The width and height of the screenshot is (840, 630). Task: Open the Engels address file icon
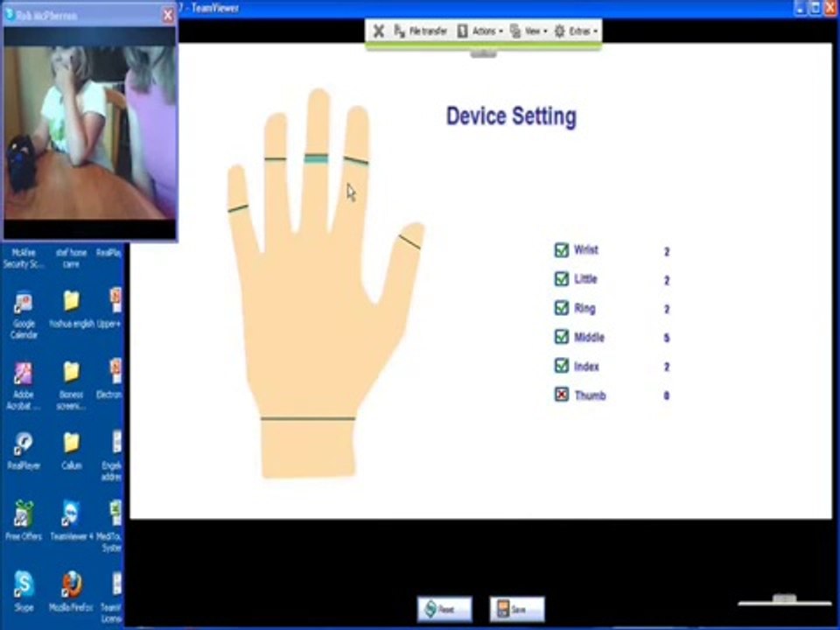[x=111, y=457]
